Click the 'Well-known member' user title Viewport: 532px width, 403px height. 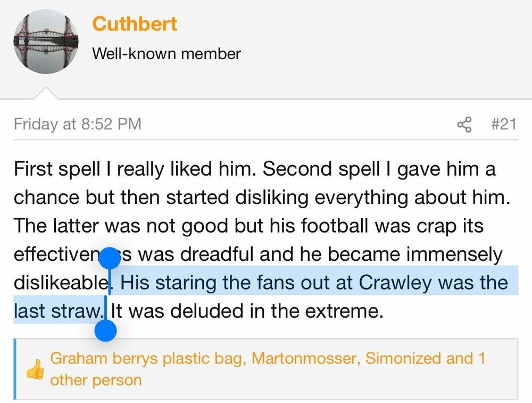click(166, 54)
